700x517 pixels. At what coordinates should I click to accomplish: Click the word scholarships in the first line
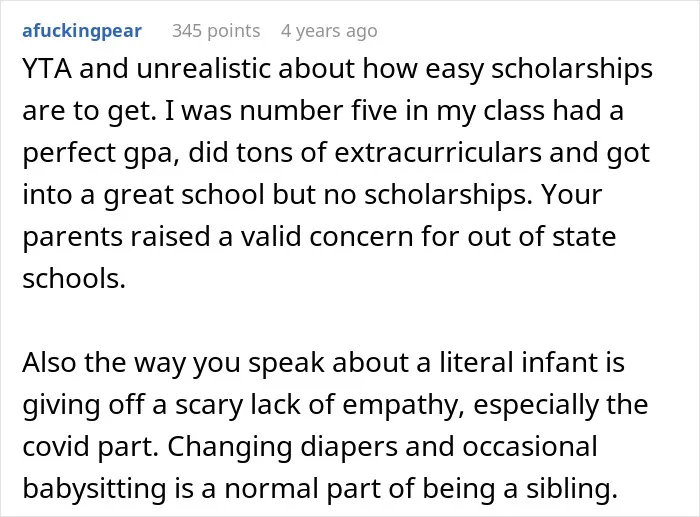pyautogui.click(x=572, y=70)
